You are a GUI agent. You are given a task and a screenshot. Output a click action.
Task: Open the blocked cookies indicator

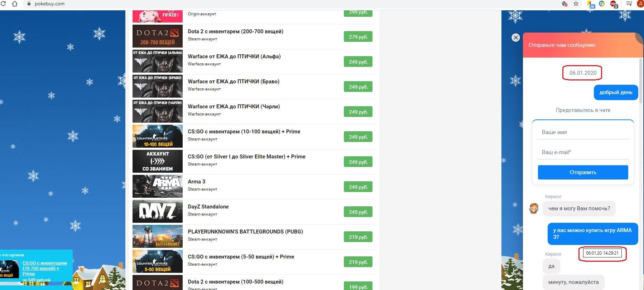point(565,4)
